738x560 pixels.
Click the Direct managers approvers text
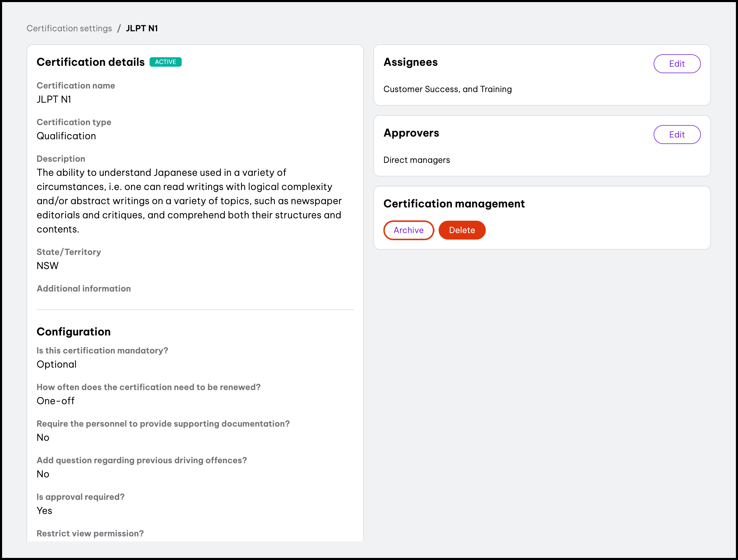point(416,160)
